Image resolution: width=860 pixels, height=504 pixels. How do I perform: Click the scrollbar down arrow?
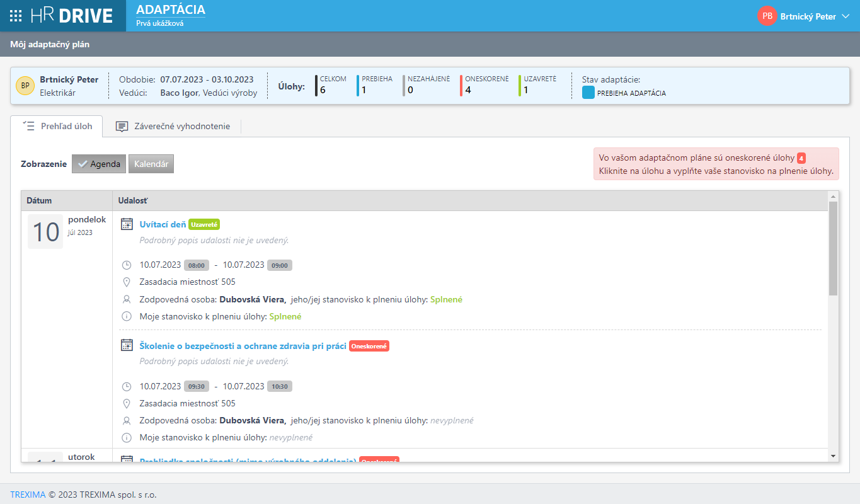point(833,455)
